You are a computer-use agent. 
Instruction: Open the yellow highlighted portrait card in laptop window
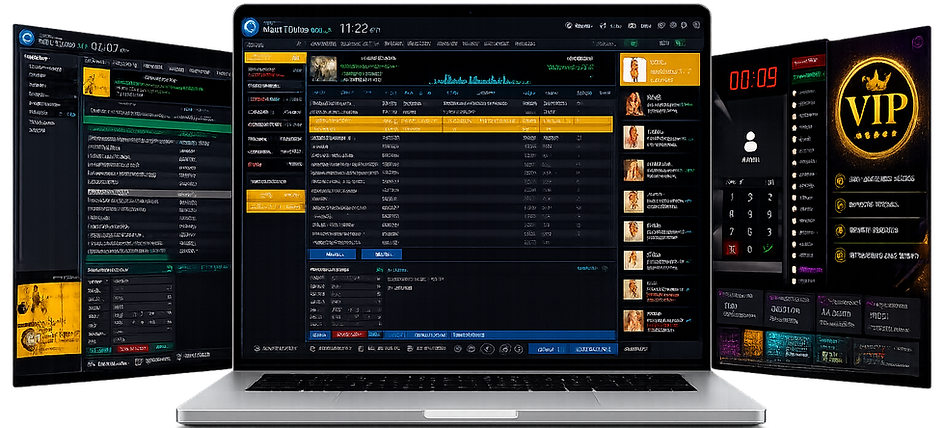pos(660,69)
